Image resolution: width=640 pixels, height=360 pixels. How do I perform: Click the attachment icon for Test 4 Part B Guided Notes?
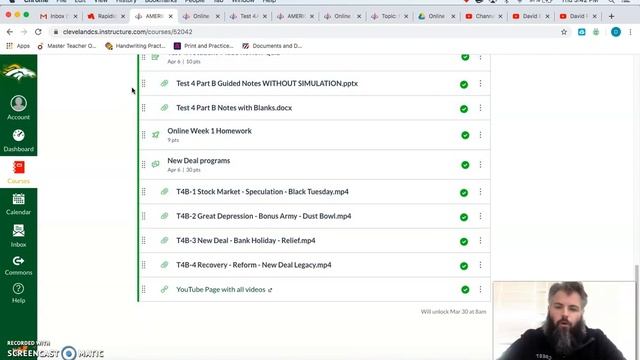(164, 83)
